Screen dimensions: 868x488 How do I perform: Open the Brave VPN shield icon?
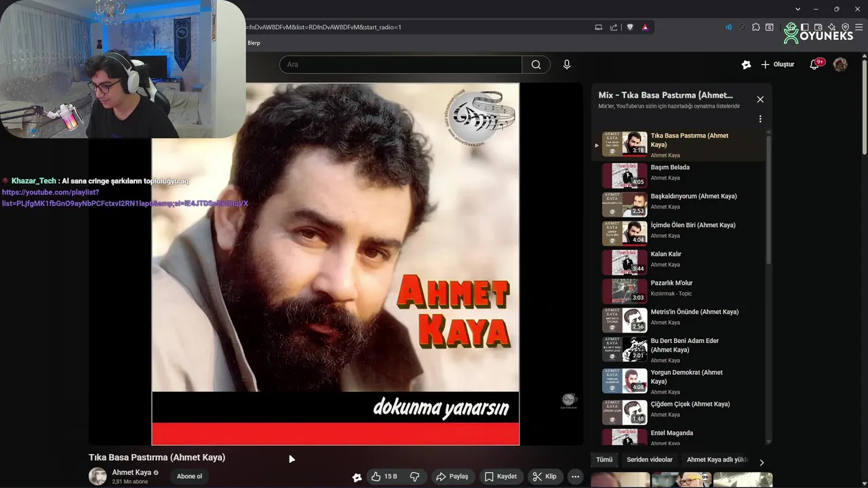pos(845,27)
